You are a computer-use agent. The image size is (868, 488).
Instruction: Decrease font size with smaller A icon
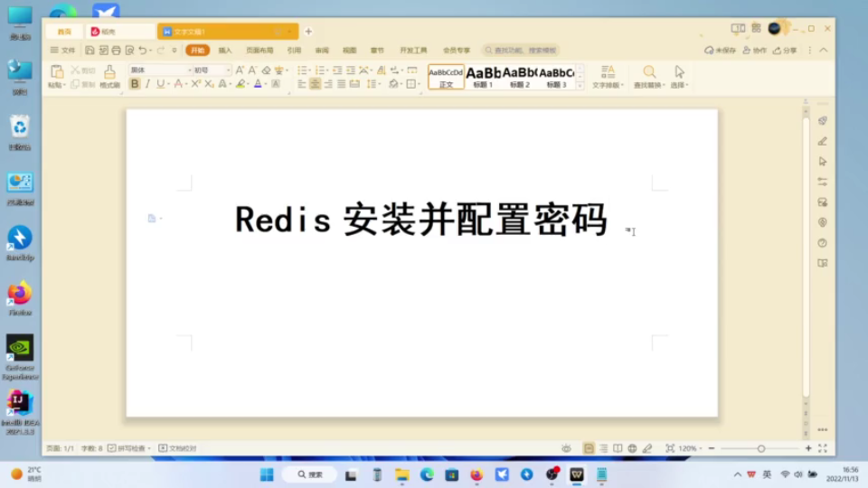[252, 70]
